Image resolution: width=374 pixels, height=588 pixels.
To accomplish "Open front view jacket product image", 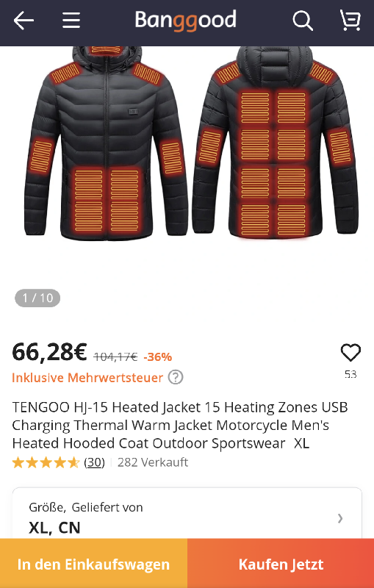I will point(106,143).
